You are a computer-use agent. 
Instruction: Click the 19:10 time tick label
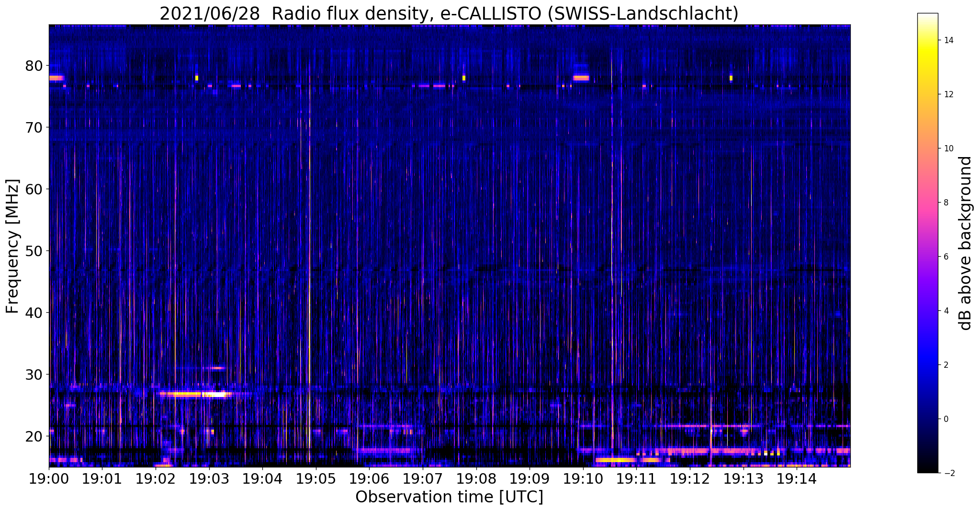(x=583, y=479)
